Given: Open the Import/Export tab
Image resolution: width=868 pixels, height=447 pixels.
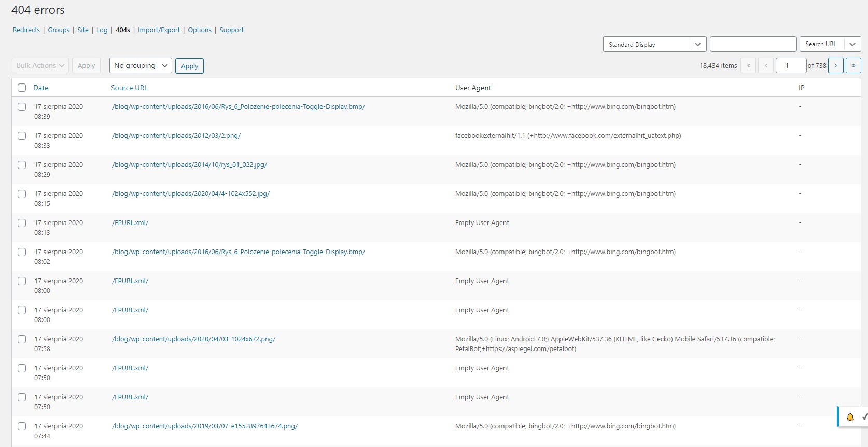Looking at the screenshot, I should [159, 30].
